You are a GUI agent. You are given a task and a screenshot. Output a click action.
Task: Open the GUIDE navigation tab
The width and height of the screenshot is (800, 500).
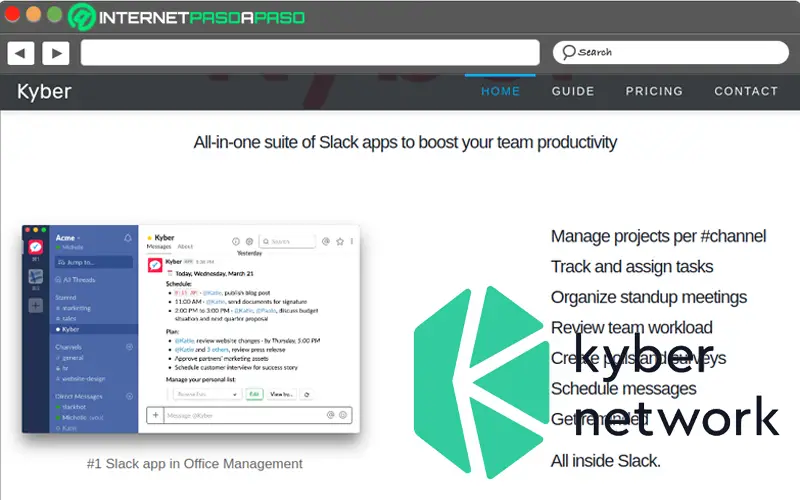(x=573, y=91)
